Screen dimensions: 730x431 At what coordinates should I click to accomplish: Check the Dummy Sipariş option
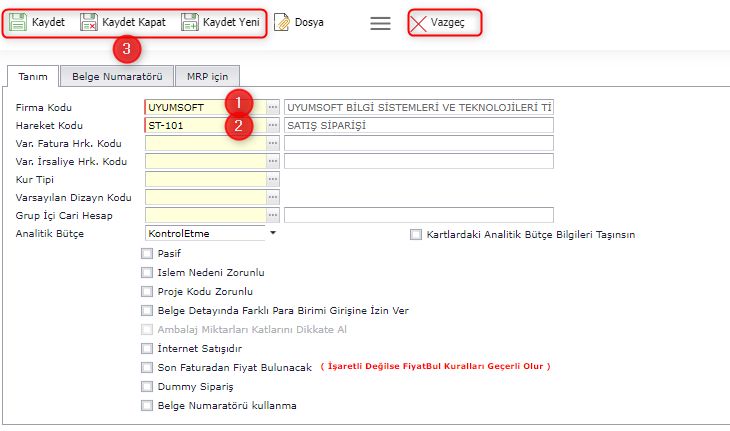click(x=148, y=387)
